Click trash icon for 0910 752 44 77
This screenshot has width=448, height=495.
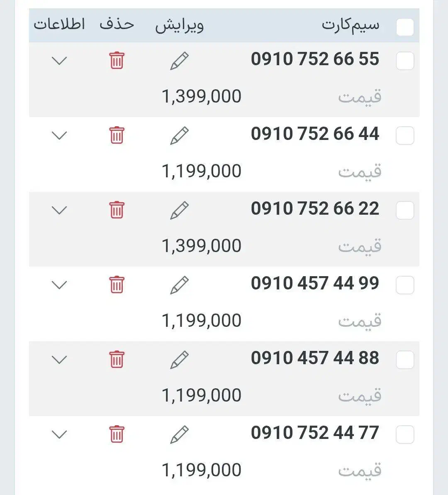[x=117, y=434]
